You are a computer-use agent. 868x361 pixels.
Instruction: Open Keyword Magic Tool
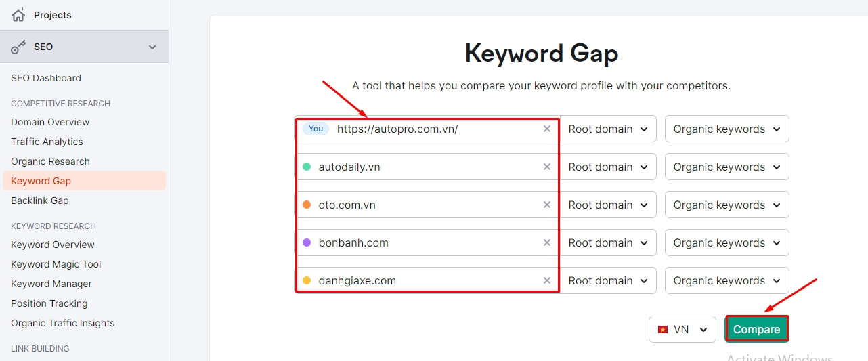click(56, 264)
